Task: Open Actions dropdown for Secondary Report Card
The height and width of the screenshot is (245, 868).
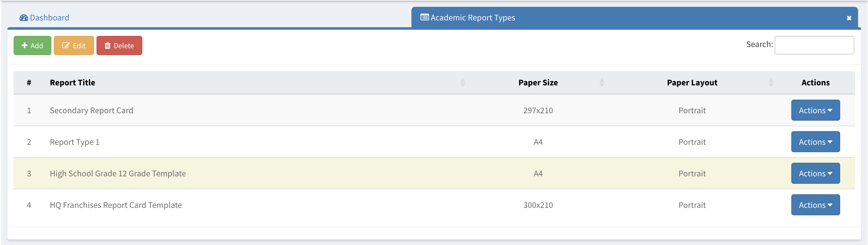Action: click(815, 110)
